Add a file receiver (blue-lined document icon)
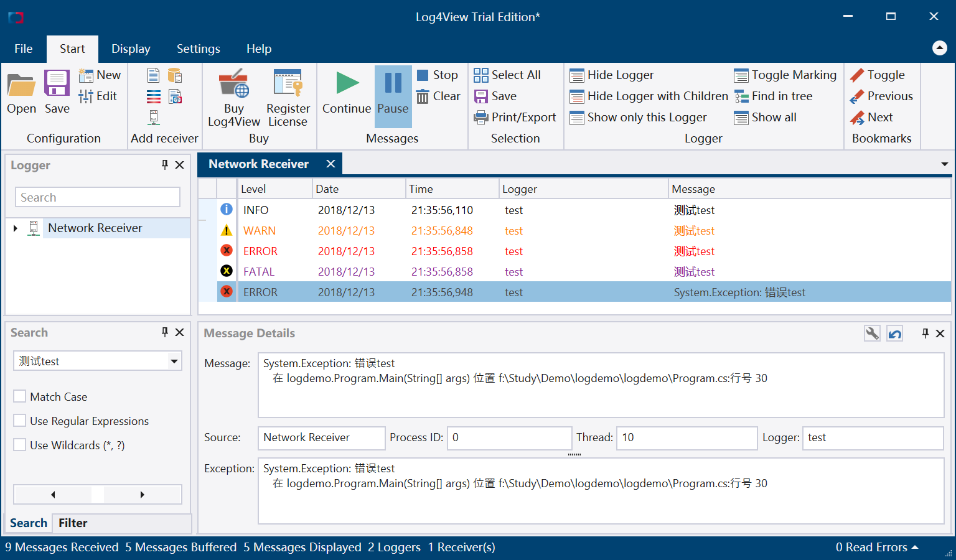This screenshot has width=956, height=560. [153, 76]
